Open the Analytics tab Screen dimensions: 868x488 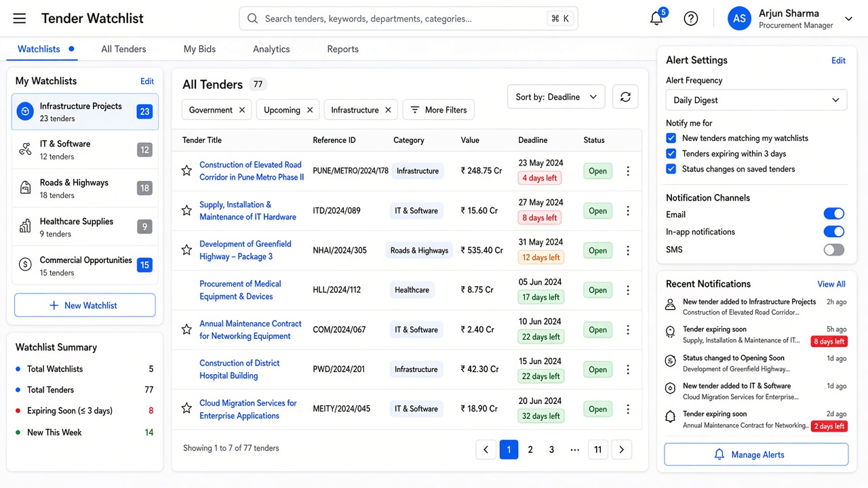pyautogui.click(x=271, y=49)
